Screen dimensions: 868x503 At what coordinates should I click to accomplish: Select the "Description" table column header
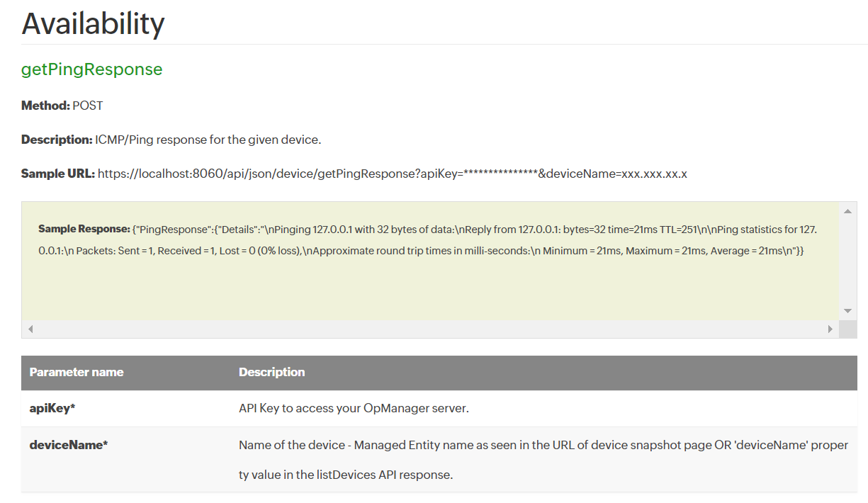(x=271, y=372)
